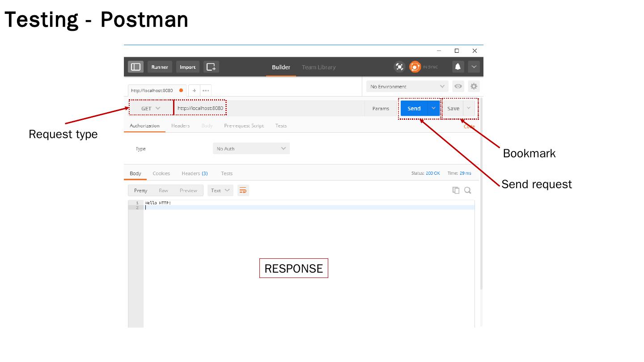Show the response Body tab
This screenshot has height=362, width=644.
click(x=136, y=173)
